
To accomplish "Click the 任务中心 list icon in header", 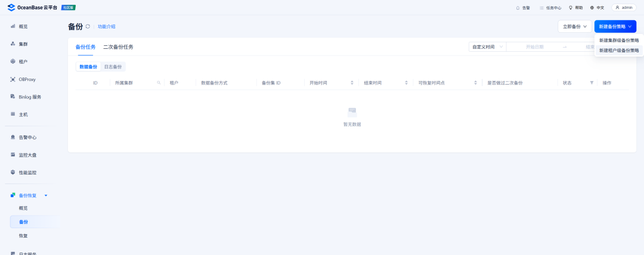I will pyautogui.click(x=541, y=7).
